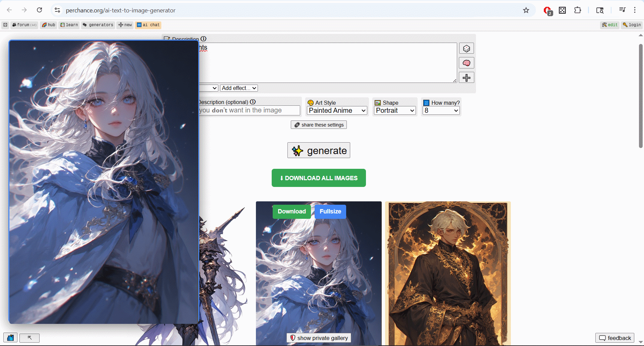This screenshot has width=644, height=346.
Task: Click the negative description input field
Action: click(249, 110)
